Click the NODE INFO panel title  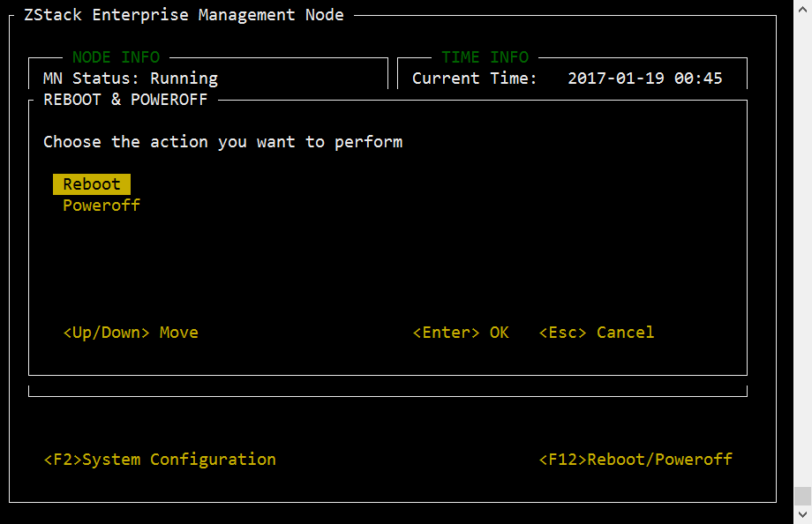116,57
